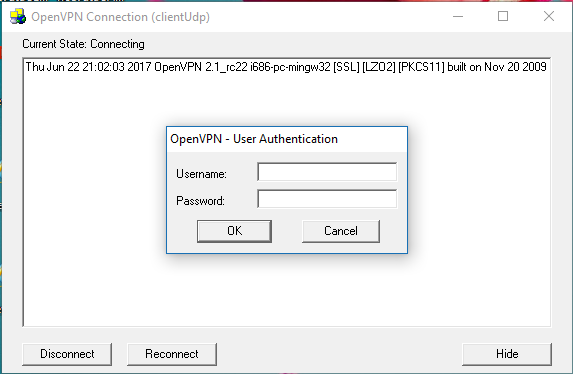Viewport: 573px width, 374px height.
Task: Click the User Authentication dialog title
Action: click(254, 139)
